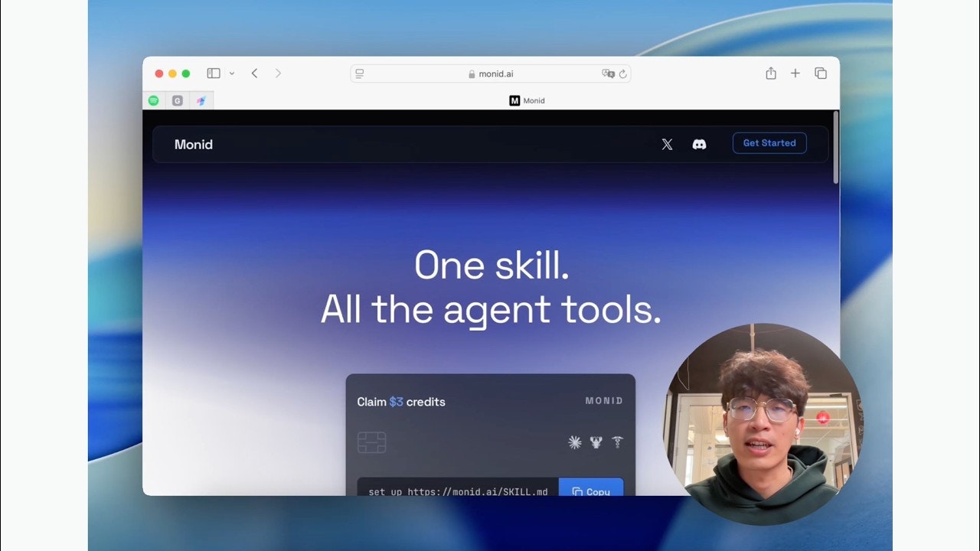Click the "One skill." headline text
This screenshot has height=551, width=980.
pos(491,266)
